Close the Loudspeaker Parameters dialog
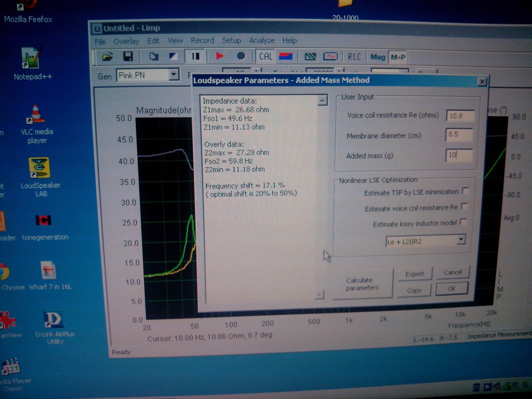The width and height of the screenshot is (532, 399). click(x=482, y=81)
